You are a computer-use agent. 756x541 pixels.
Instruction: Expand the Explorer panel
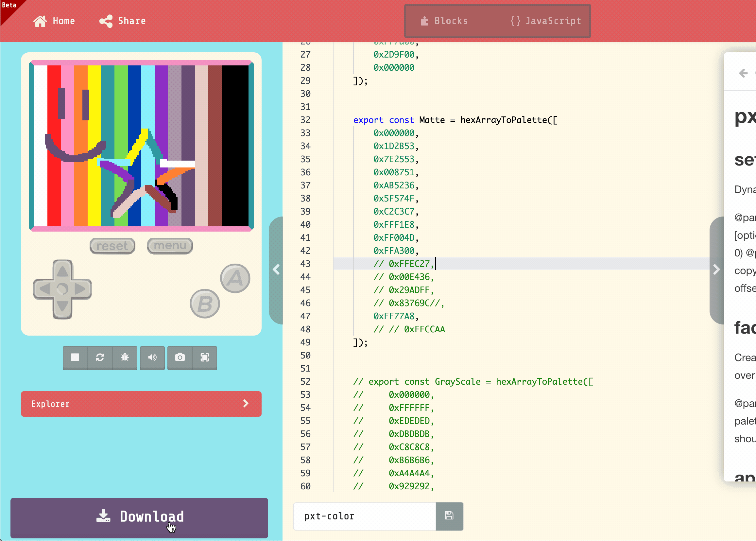tap(141, 404)
